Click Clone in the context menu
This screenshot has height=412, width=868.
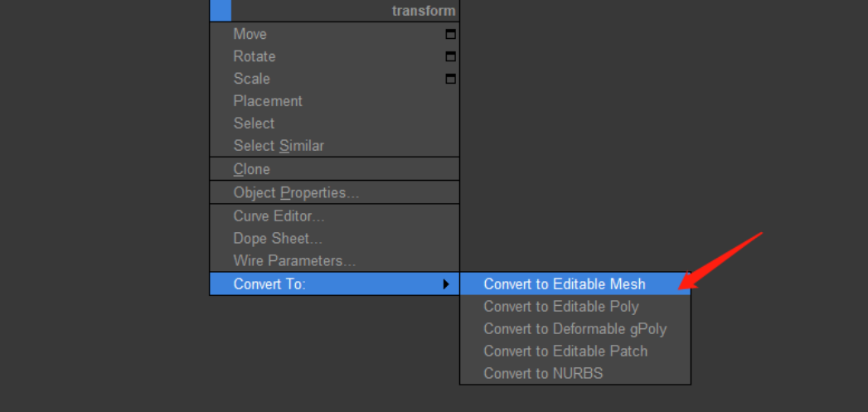pos(252,169)
